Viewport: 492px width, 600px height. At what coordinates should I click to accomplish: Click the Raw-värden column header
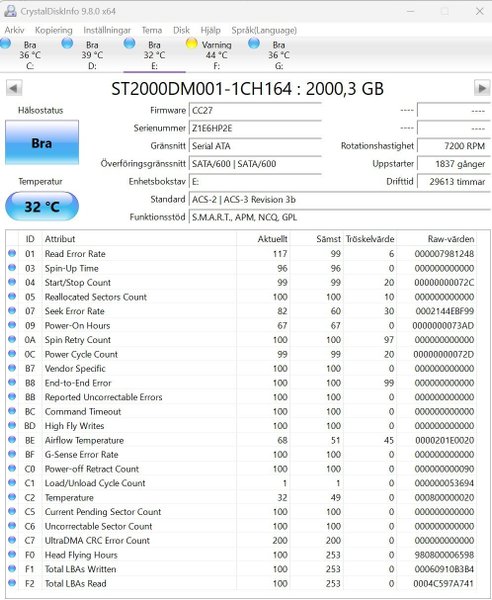click(x=451, y=239)
